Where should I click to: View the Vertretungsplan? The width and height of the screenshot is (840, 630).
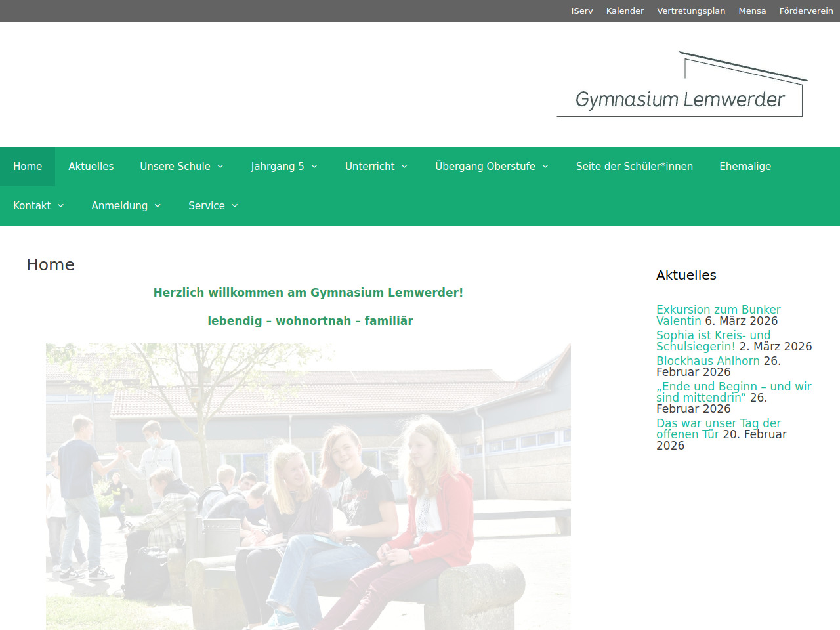coord(691,11)
